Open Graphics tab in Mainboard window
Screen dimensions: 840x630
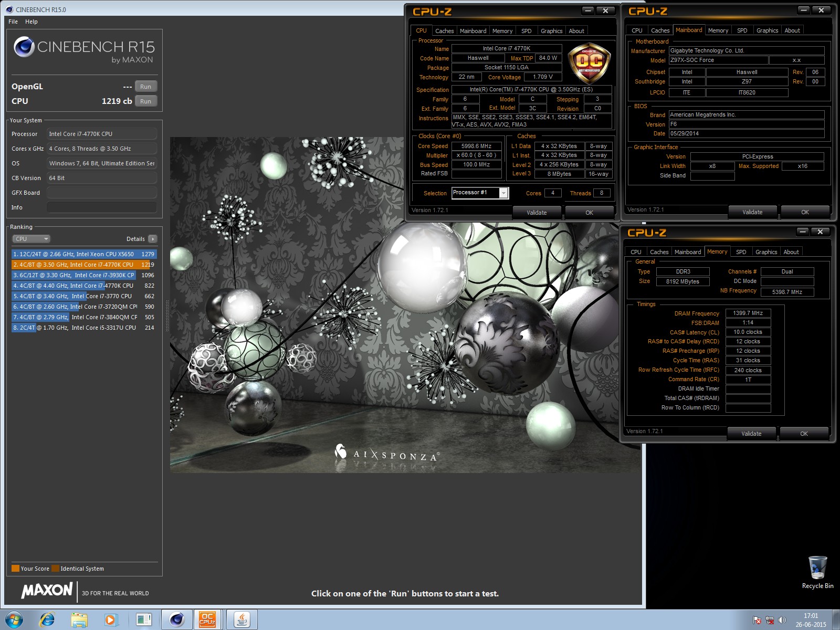[767, 30]
